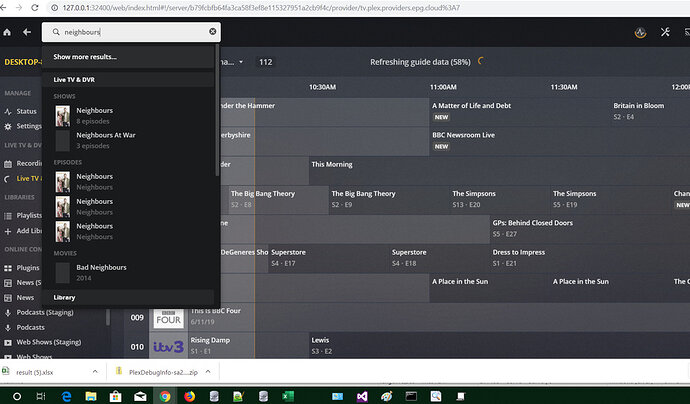Click the Status activity icon
Image resolution: width=690 pixels, height=404 pixels.
click(x=8, y=112)
